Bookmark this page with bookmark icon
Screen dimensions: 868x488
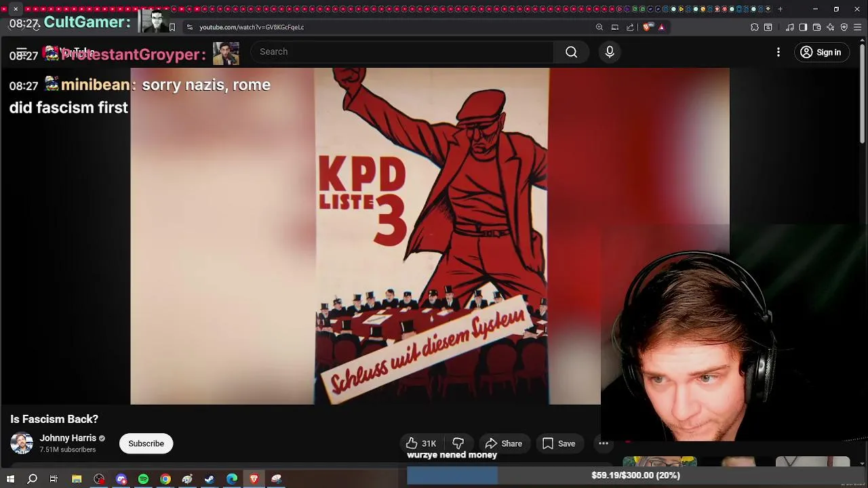(172, 27)
